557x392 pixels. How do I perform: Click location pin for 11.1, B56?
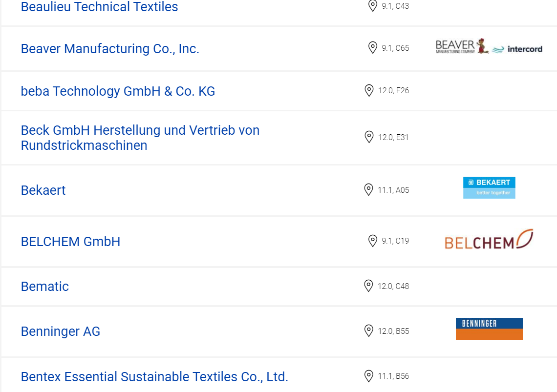[x=369, y=376]
